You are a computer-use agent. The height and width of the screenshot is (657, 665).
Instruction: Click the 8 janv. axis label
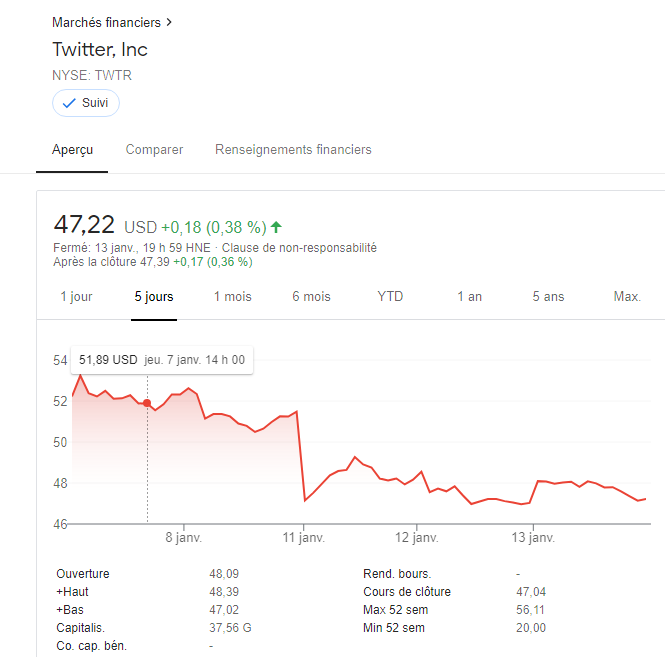pyautogui.click(x=184, y=538)
